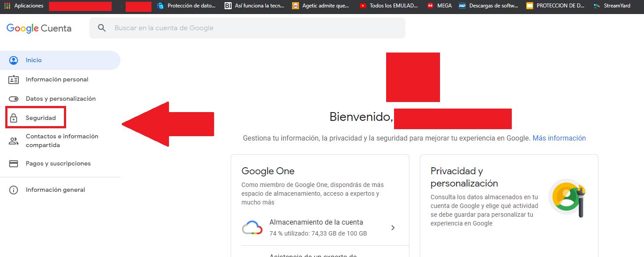Click the Datos y personalización toggle icon
The width and height of the screenshot is (644, 257).
14,99
